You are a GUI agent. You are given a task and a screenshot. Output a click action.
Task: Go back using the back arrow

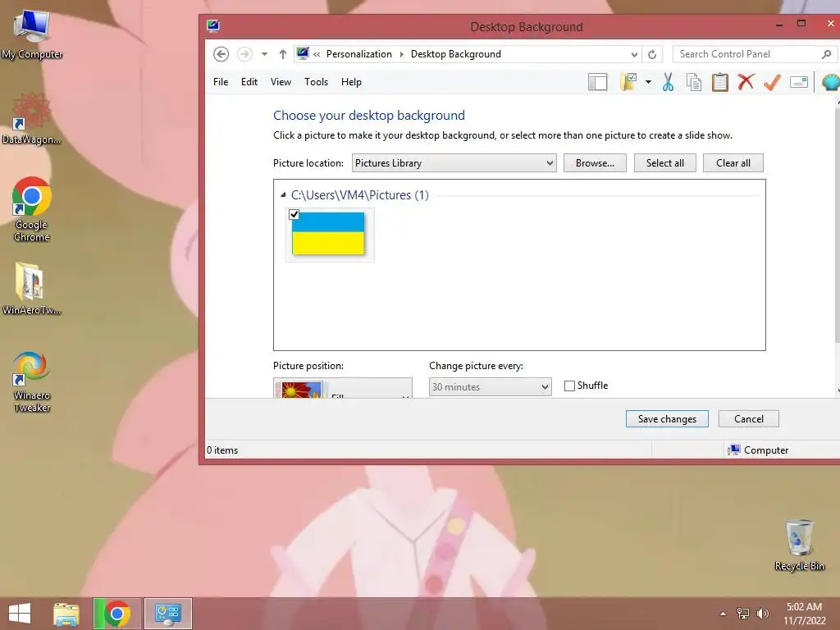221,54
